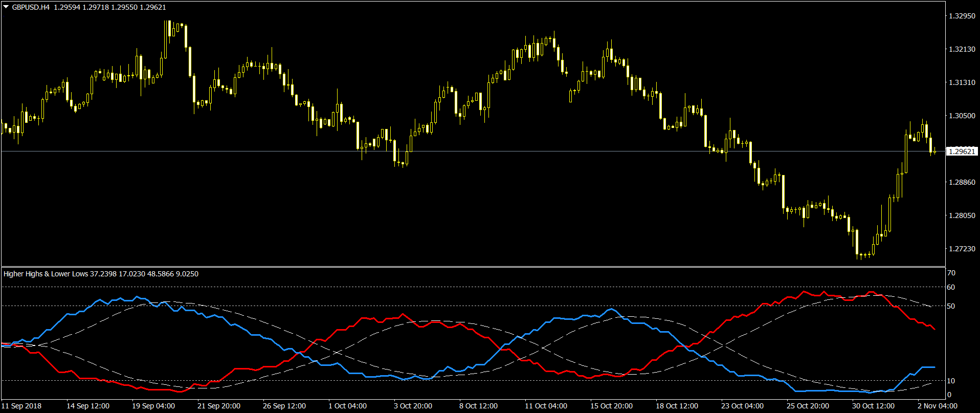The width and height of the screenshot is (980, 413).
Task: Click the indicator scale value 10
Action: click(951, 381)
